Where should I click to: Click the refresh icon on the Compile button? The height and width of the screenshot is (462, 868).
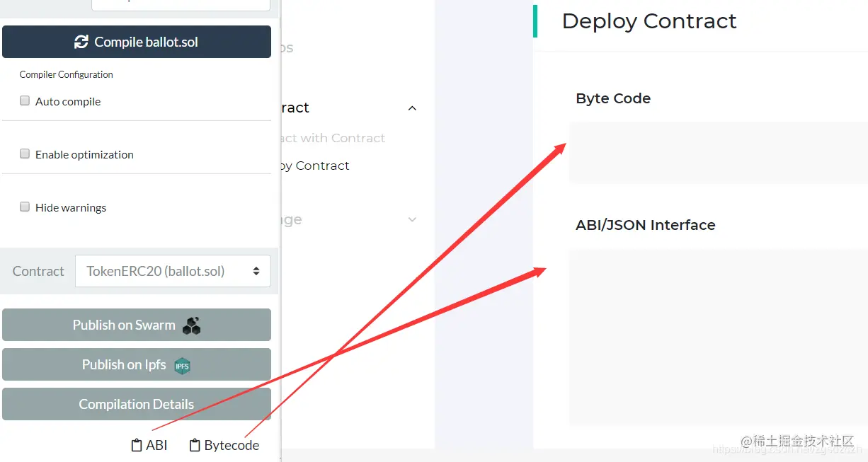[81, 42]
